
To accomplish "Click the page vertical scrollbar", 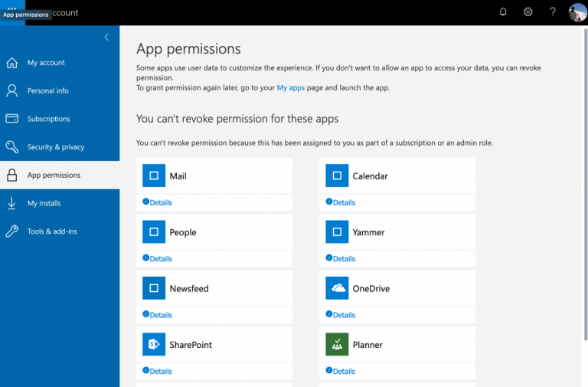I will coord(585,184).
